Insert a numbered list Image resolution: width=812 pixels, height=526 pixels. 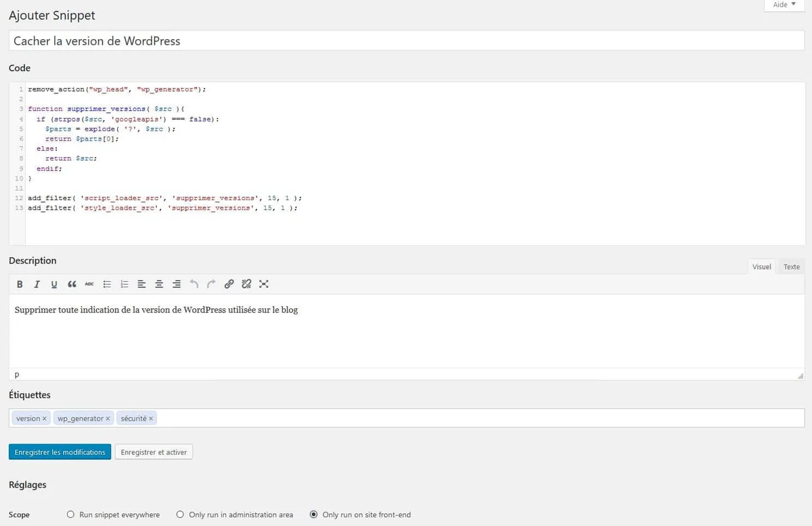(125, 284)
